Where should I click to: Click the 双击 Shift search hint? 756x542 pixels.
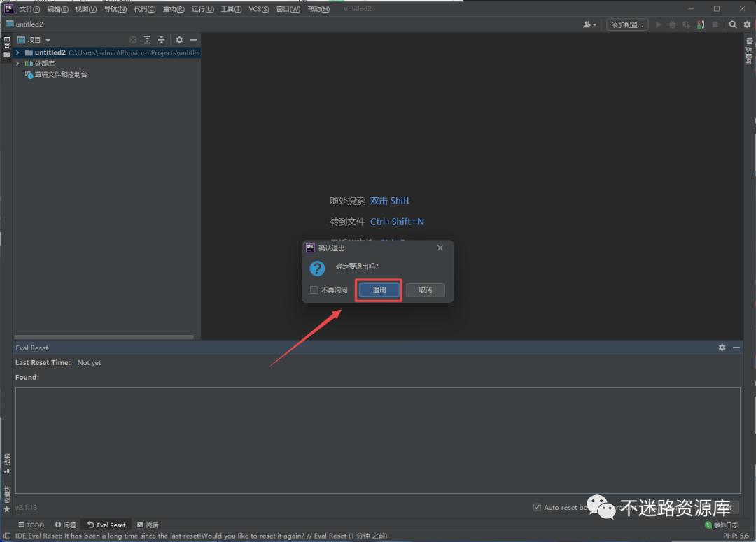point(390,201)
